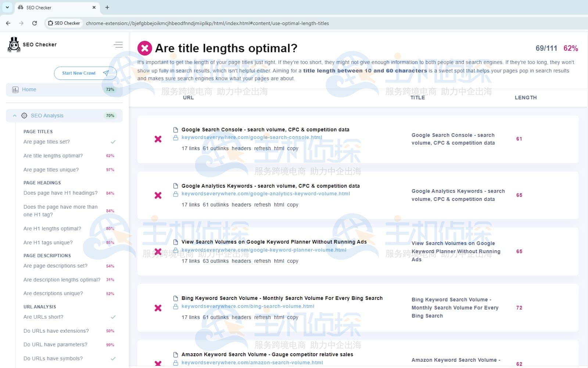Open 'Do URLs have extensions?' check
This screenshot has height=368, width=588.
tap(56, 331)
